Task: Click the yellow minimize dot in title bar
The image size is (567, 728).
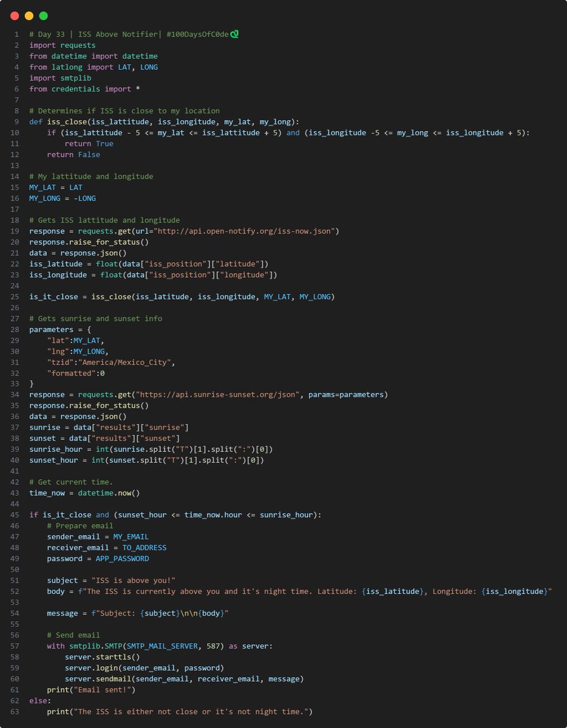Action: [29, 15]
